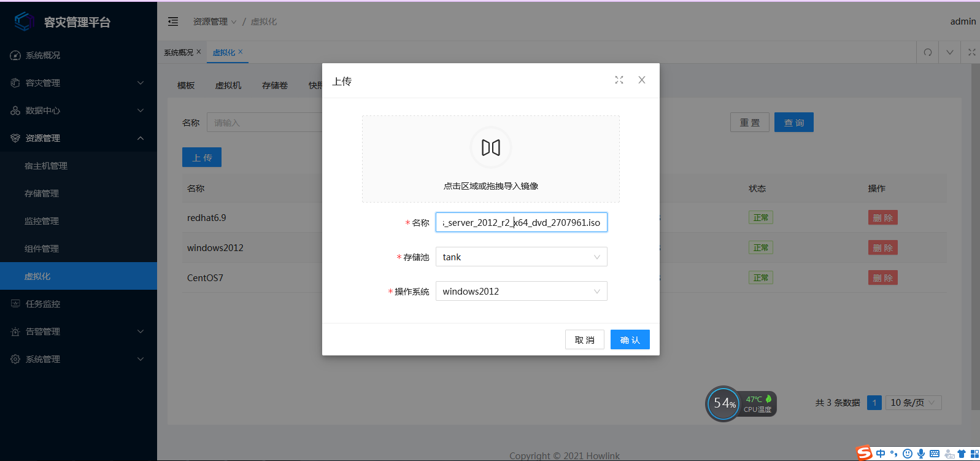The height and width of the screenshot is (461, 980).
Task: Switch to the 存储卷 tab
Action: 275,85
